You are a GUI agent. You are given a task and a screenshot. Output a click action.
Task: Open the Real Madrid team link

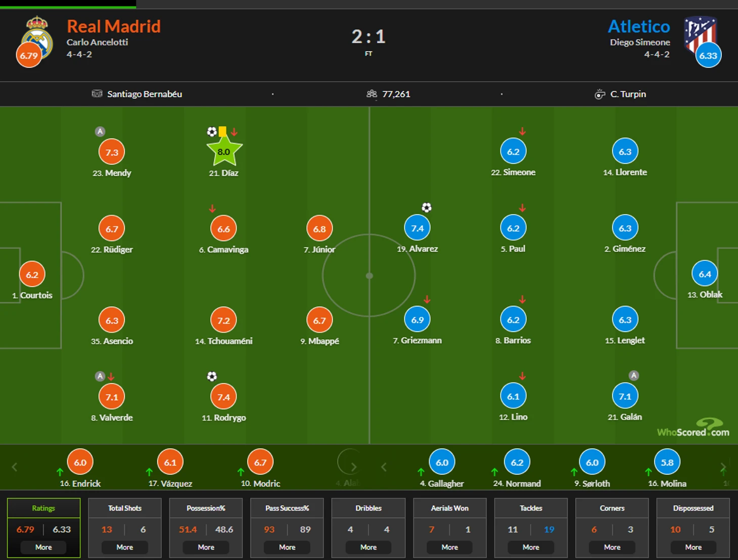tap(114, 26)
